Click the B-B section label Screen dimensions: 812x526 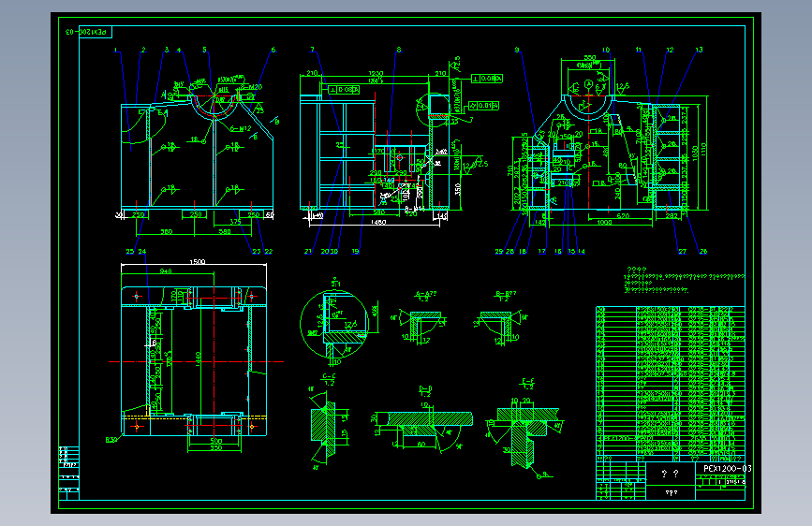coord(506,296)
